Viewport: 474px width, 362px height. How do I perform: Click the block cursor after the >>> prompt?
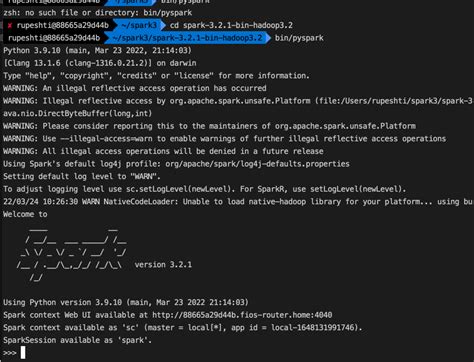(x=23, y=353)
